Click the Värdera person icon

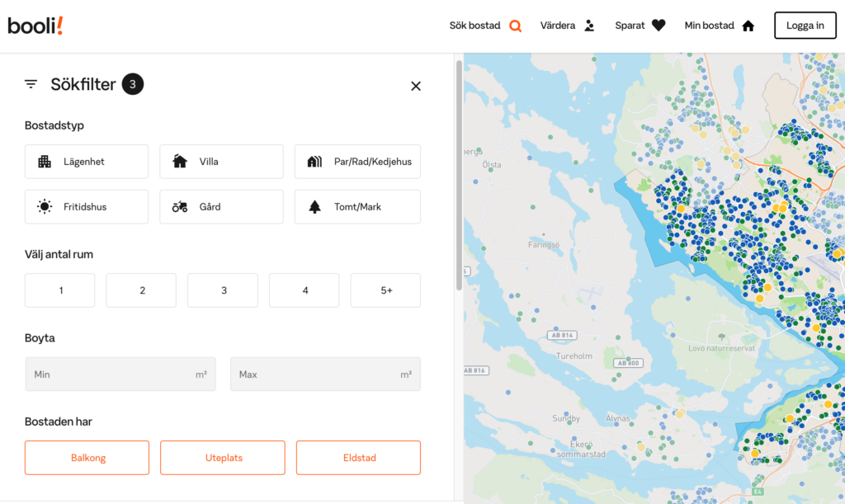(x=589, y=26)
